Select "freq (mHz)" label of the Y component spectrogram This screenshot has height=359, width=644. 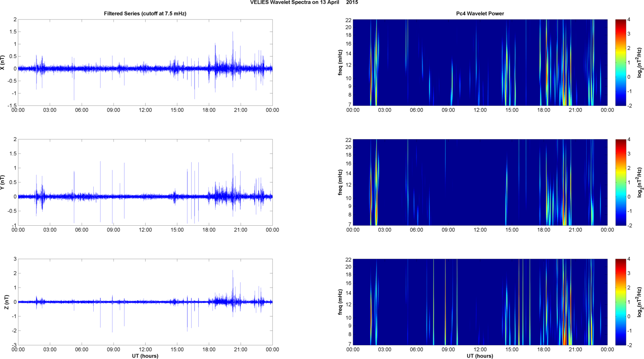(x=340, y=182)
